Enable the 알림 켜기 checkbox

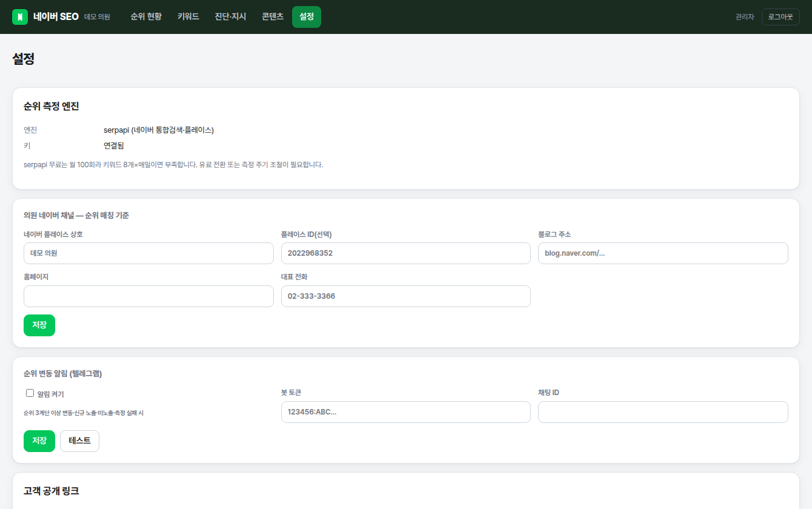(x=30, y=393)
